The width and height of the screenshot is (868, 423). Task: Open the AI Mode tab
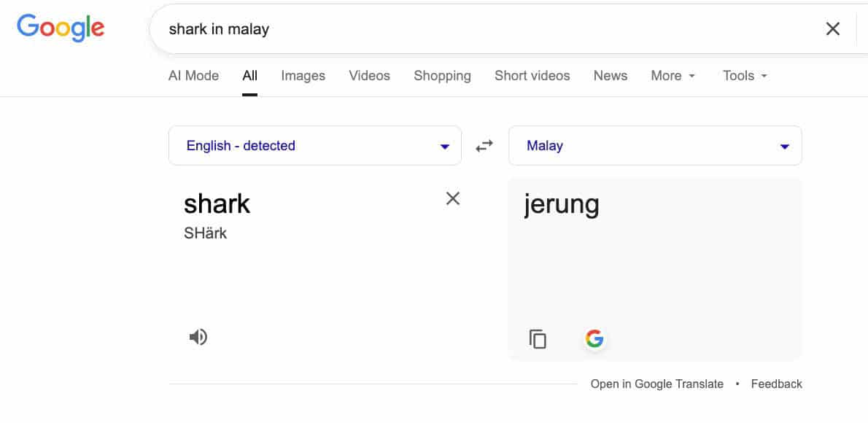(193, 76)
